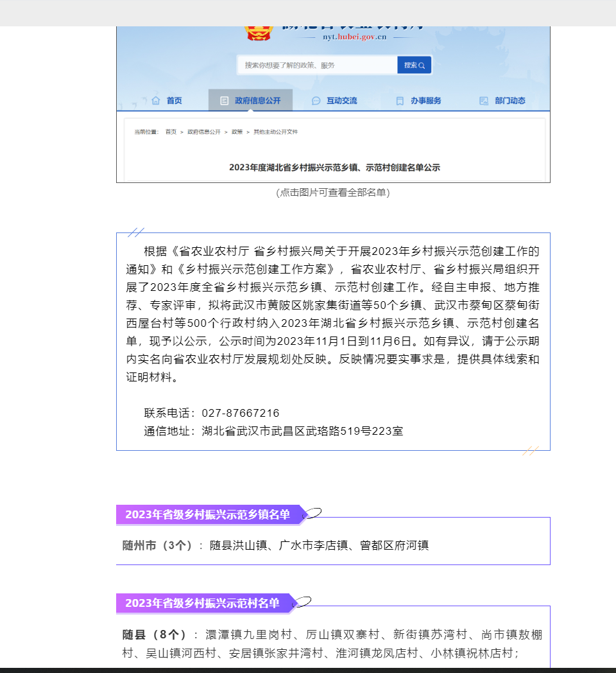The height and width of the screenshot is (673, 616).
Task: Click the phone number 027-87667216
Action: coord(241,413)
